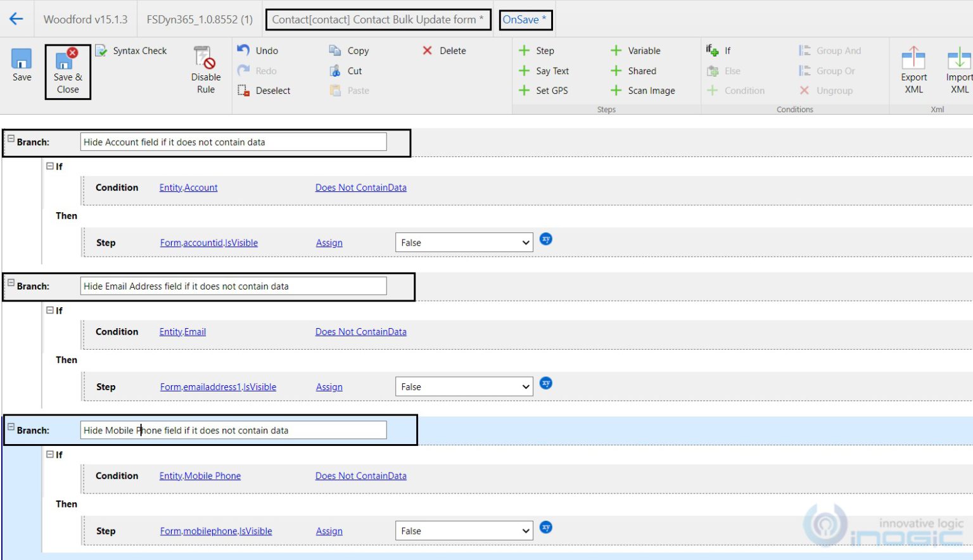Add a new Step using the Steps group
973x560 pixels.
(x=537, y=50)
